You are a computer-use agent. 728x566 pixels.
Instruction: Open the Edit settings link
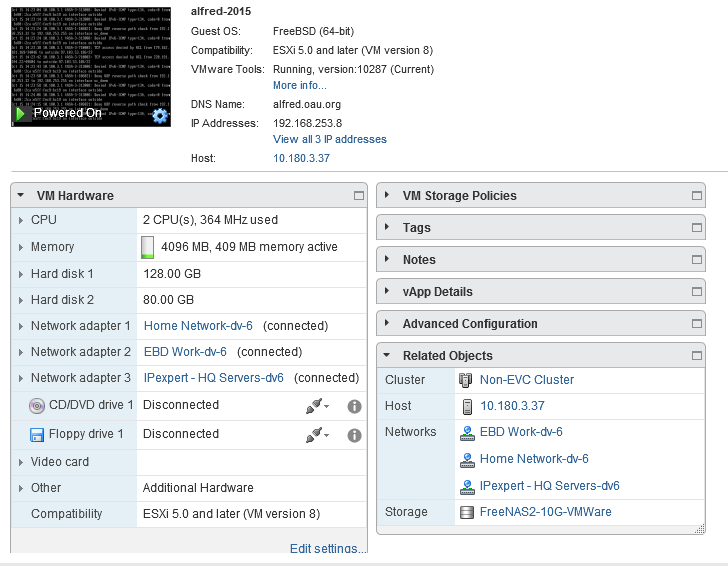point(328,549)
